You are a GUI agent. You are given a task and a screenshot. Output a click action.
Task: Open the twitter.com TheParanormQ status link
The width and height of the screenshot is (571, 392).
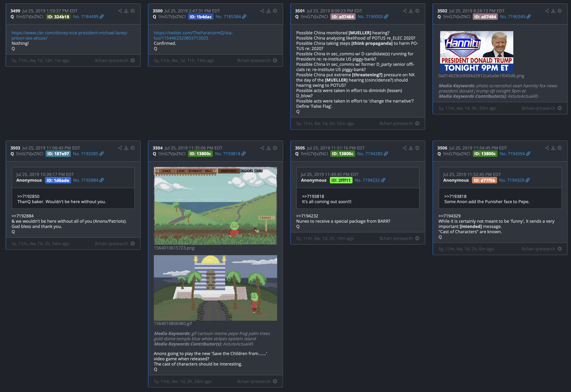click(193, 35)
